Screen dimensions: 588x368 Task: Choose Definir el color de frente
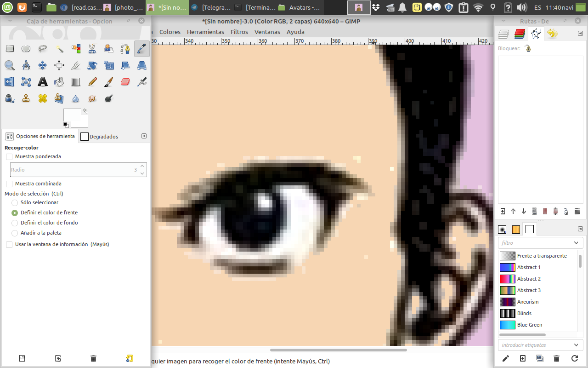(x=15, y=213)
